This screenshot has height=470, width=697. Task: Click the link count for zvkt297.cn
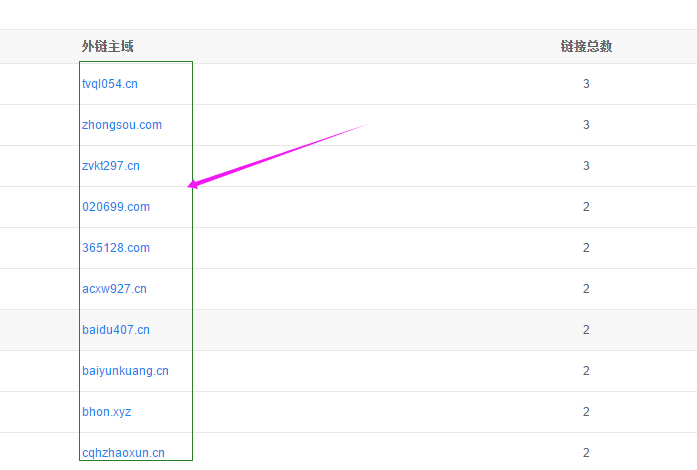(586, 166)
